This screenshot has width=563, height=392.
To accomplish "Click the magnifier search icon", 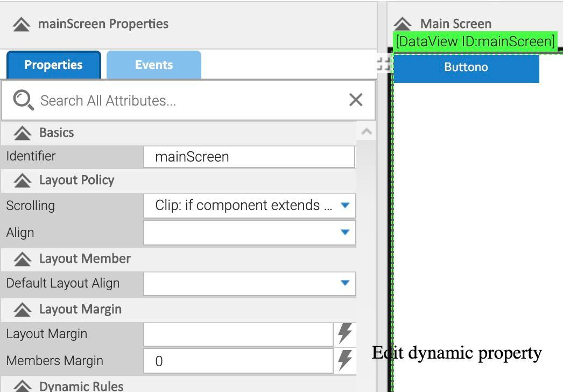I will [x=23, y=100].
